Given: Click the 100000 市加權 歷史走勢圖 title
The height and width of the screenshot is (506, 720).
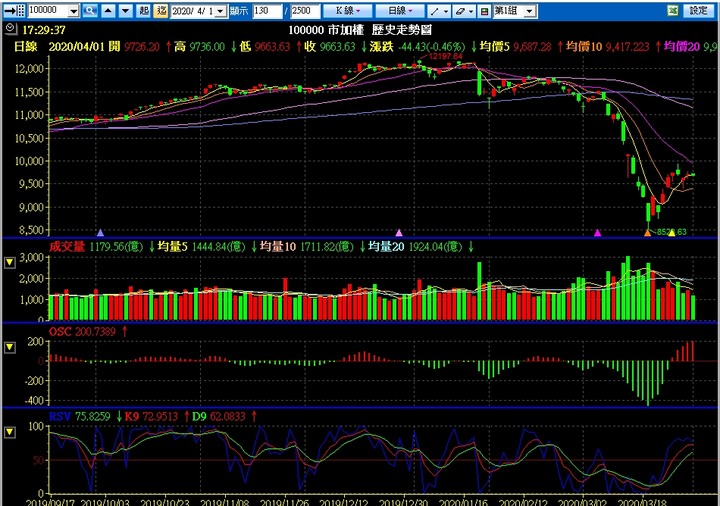Looking at the screenshot, I should point(360,30).
